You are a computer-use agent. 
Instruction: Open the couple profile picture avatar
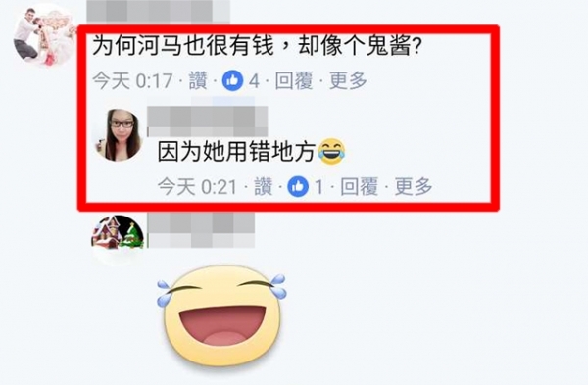pyautogui.click(x=45, y=36)
